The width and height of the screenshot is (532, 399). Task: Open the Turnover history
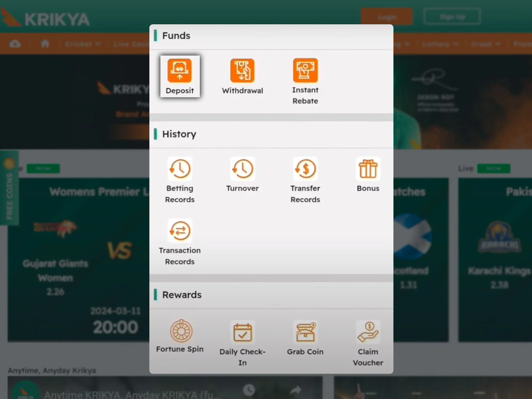pos(242,175)
